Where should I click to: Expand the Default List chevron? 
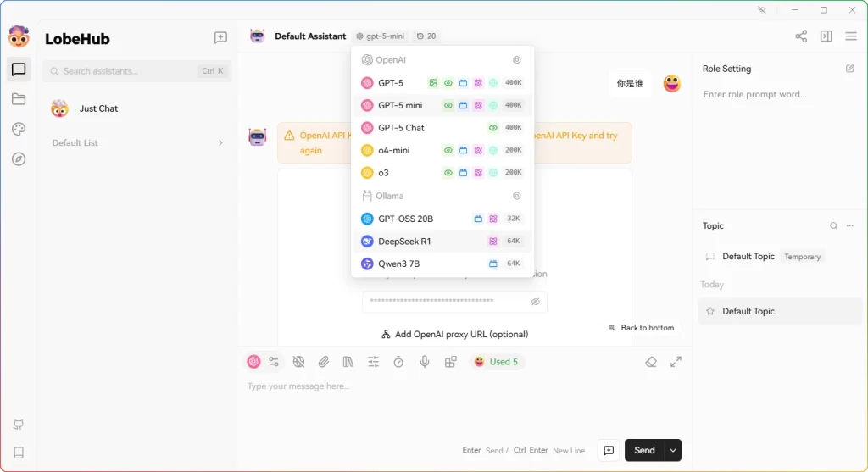220,142
